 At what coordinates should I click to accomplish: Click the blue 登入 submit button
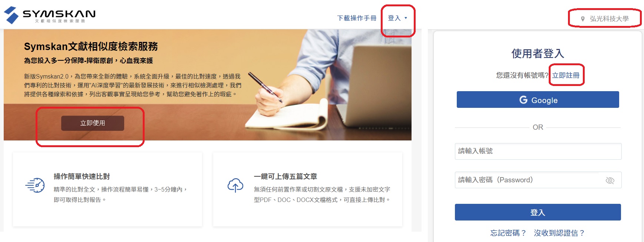(x=538, y=212)
